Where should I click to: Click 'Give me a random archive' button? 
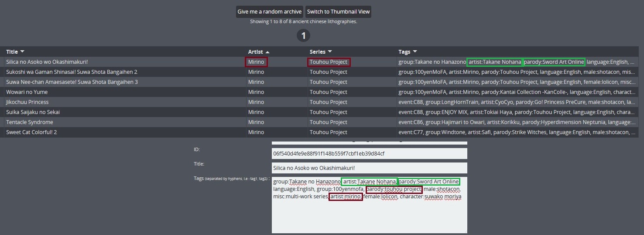(269, 12)
